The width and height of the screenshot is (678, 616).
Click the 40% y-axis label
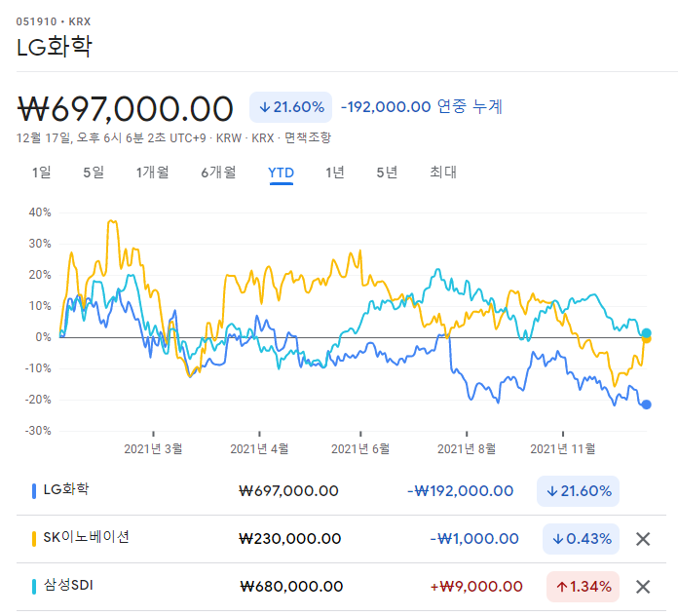40,212
